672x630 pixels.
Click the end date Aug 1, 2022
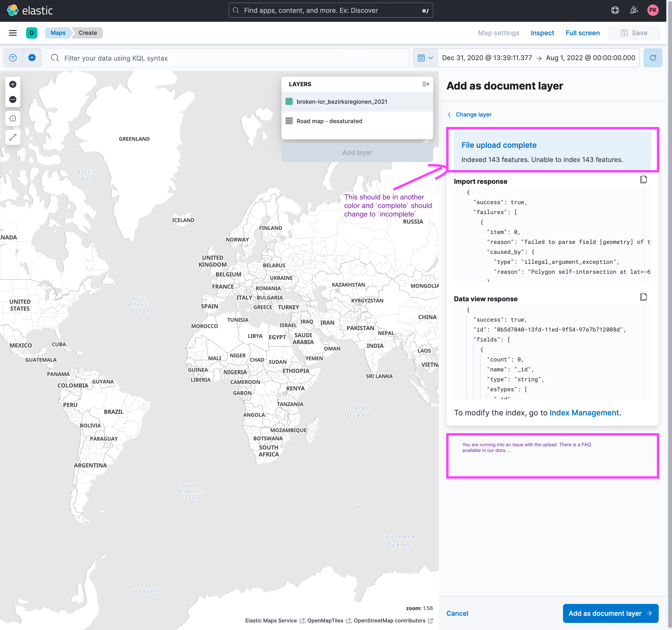[590, 58]
